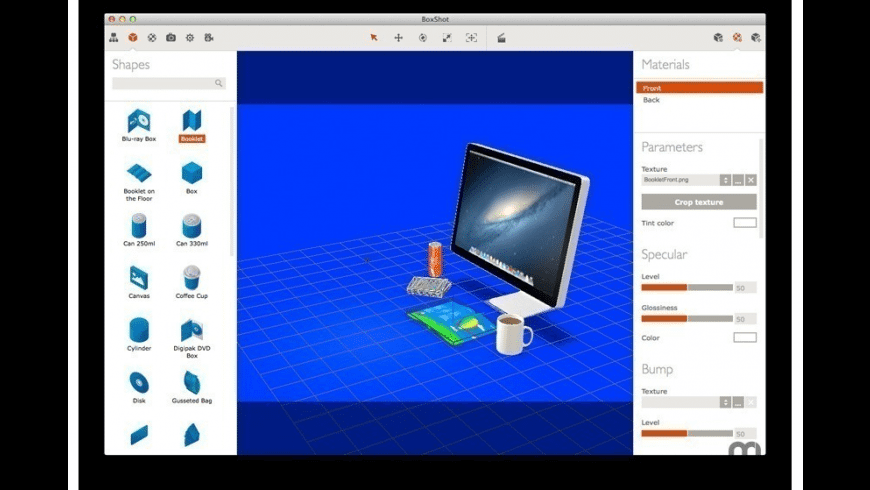
Task: Open the materials library ball icon
Action: [x=151, y=38]
